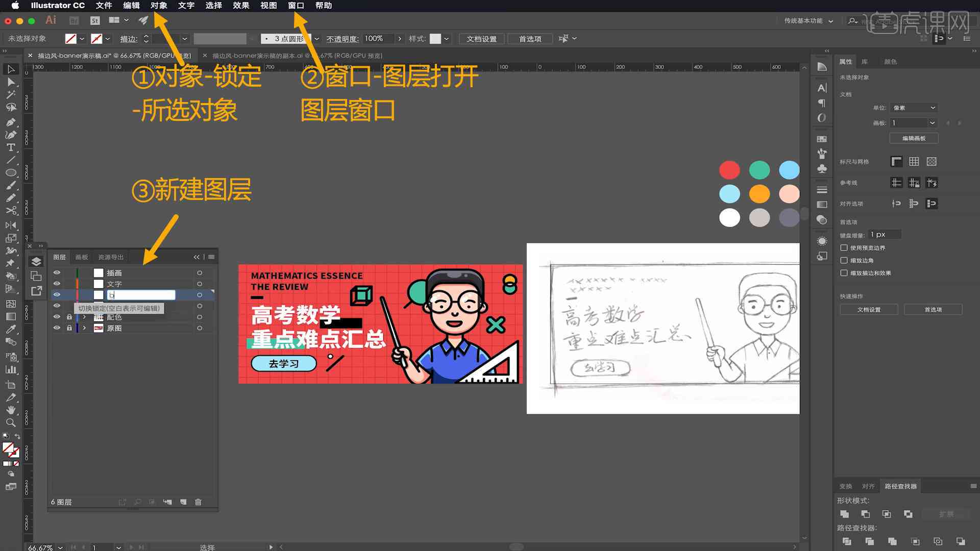Toggle visibility of 插画 layer
The image size is (980, 551).
click(57, 272)
